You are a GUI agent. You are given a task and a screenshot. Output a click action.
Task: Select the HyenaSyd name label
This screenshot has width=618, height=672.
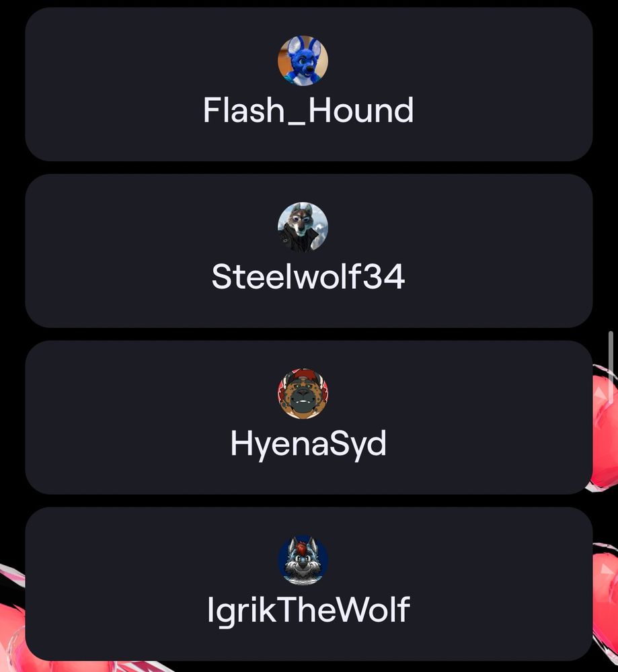[309, 444]
